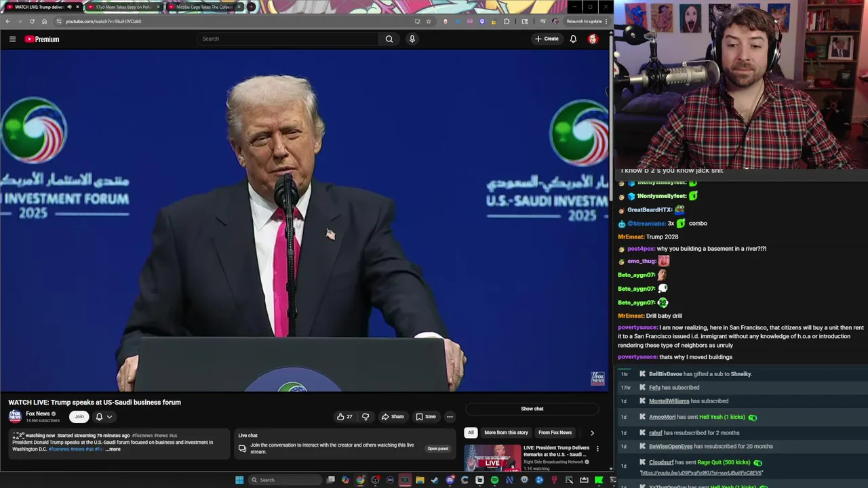868x488 pixels.
Task: Click the Show chat button
Action: pyautogui.click(x=532, y=409)
